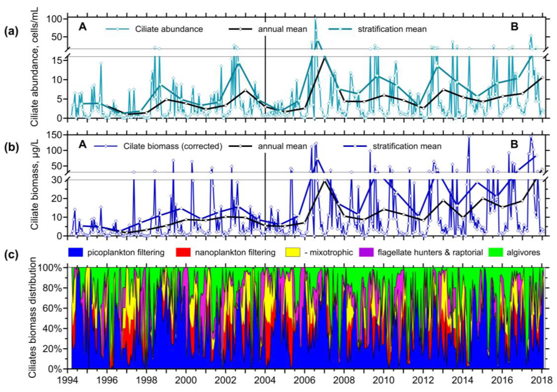Viewport: 557px width, 392px height.
Task: Click the red nanoplankton filtering legend swatch
Action: click(x=183, y=252)
